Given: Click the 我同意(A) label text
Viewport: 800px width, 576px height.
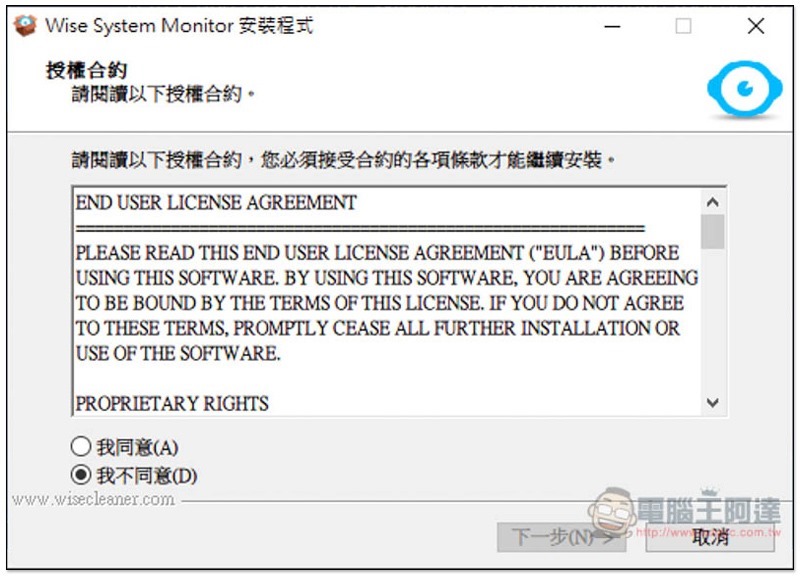Looking at the screenshot, I should [138, 447].
